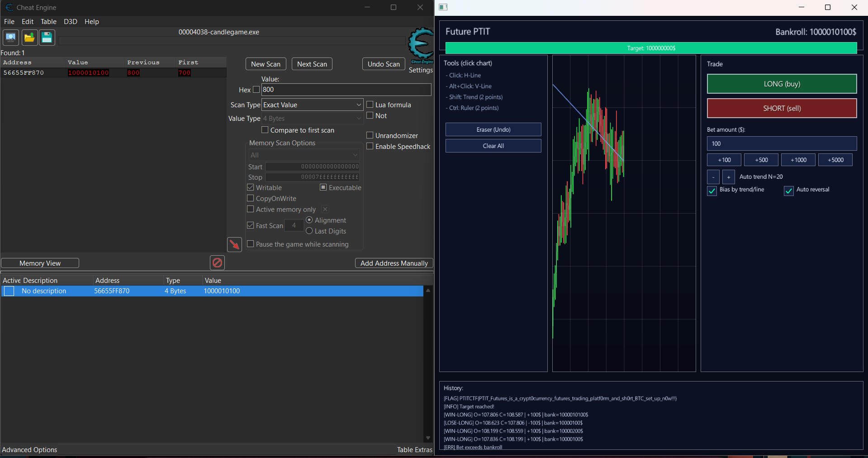Viewport: 868px width, 458px height.
Task: Select the Last Digits radio button
Action: pos(309,231)
